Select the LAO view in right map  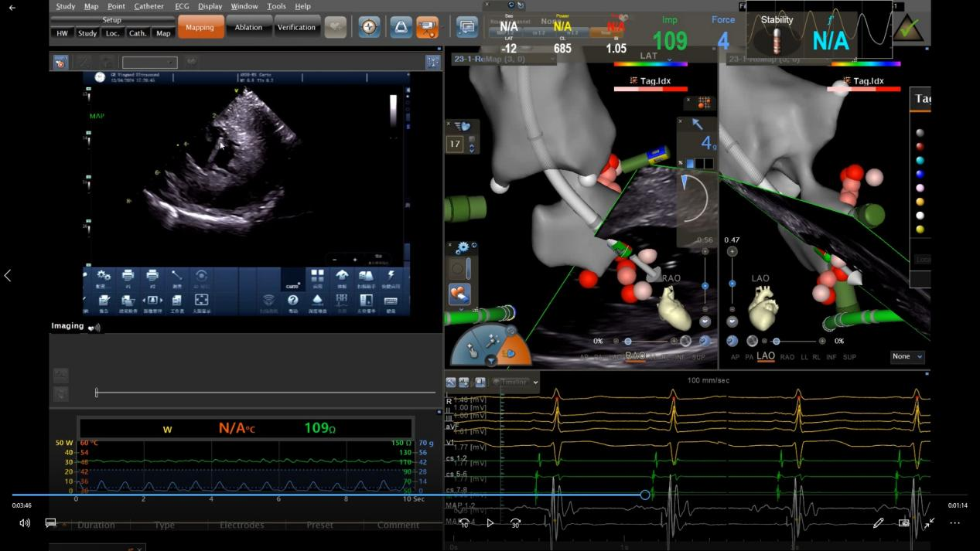766,357
